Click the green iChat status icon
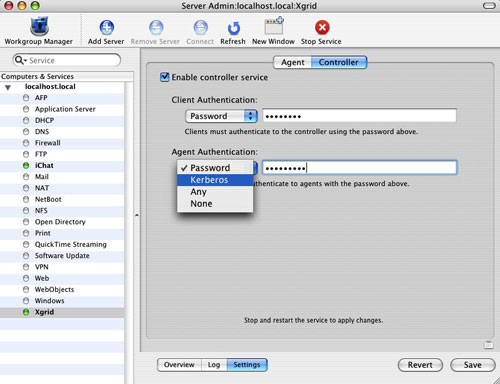The width and height of the screenshot is (500, 384). click(26, 166)
